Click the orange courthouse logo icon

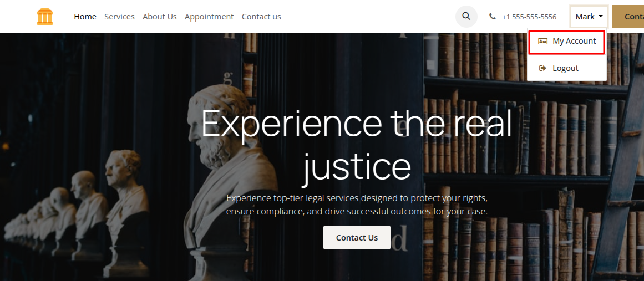click(45, 17)
